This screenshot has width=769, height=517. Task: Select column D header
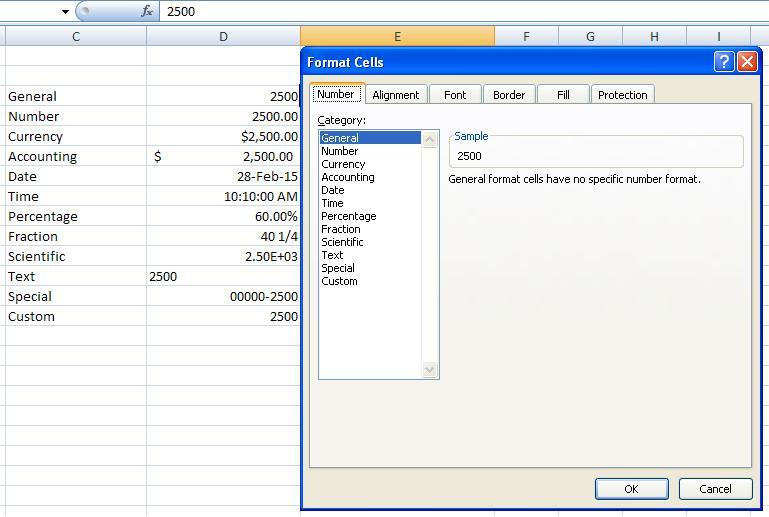(223, 36)
